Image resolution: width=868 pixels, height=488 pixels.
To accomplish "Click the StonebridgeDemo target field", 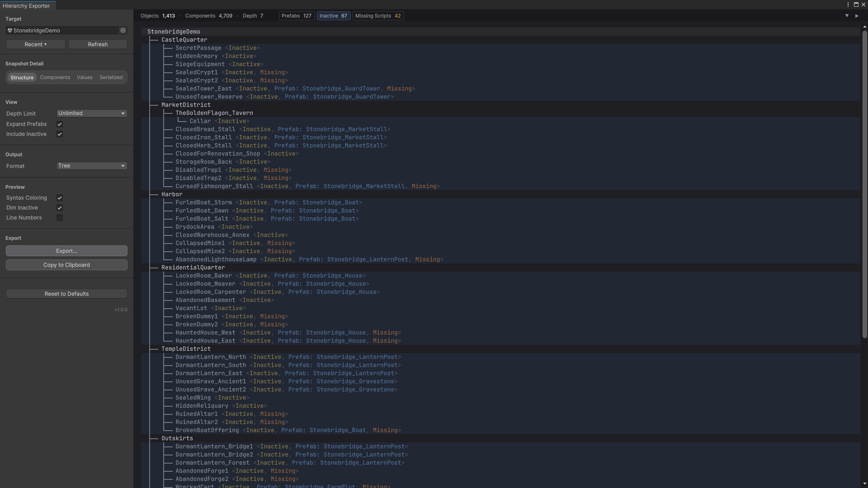I will click(66, 30).
